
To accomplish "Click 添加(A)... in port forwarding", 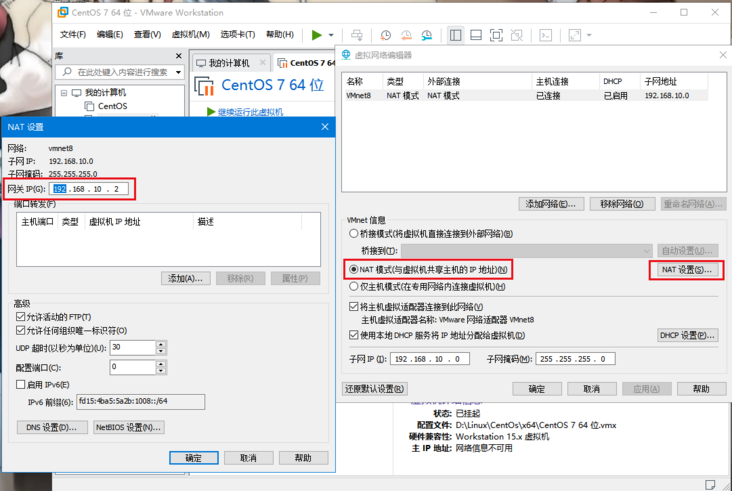I will (185, 279).
